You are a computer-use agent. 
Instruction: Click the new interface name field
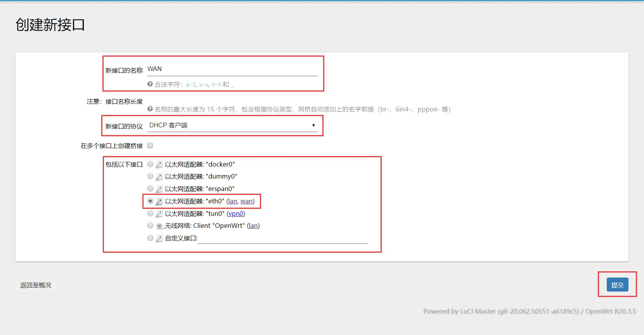click(233, 69)
